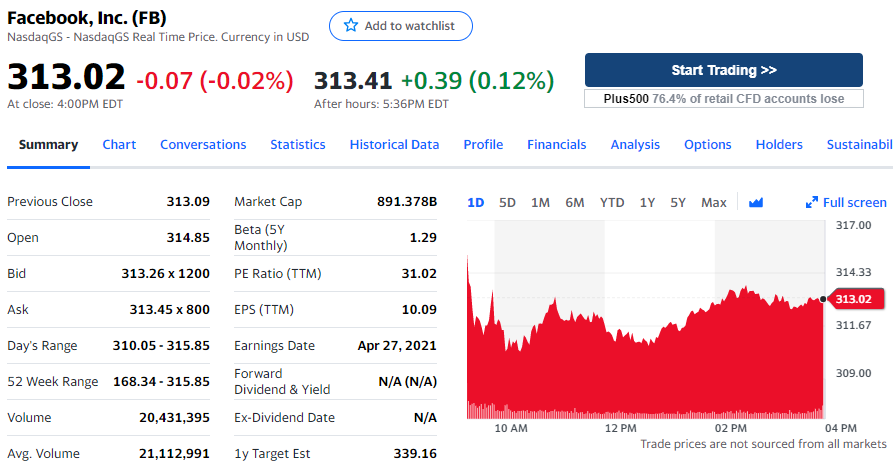
Task: Click the Facebook, Inc. (FB) title
Action: (87, 18)
